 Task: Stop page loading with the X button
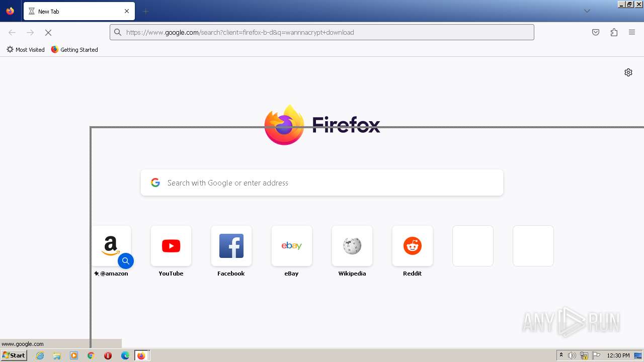pos(48,32)
